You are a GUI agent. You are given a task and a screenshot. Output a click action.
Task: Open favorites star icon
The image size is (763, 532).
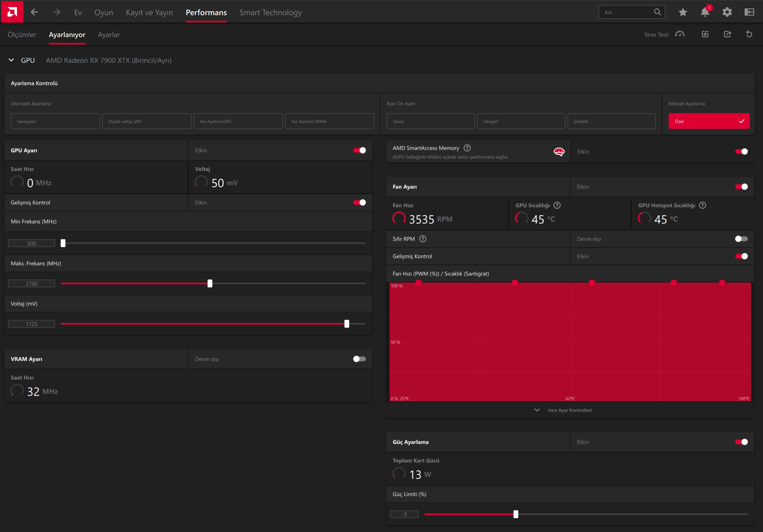(683, 12)
